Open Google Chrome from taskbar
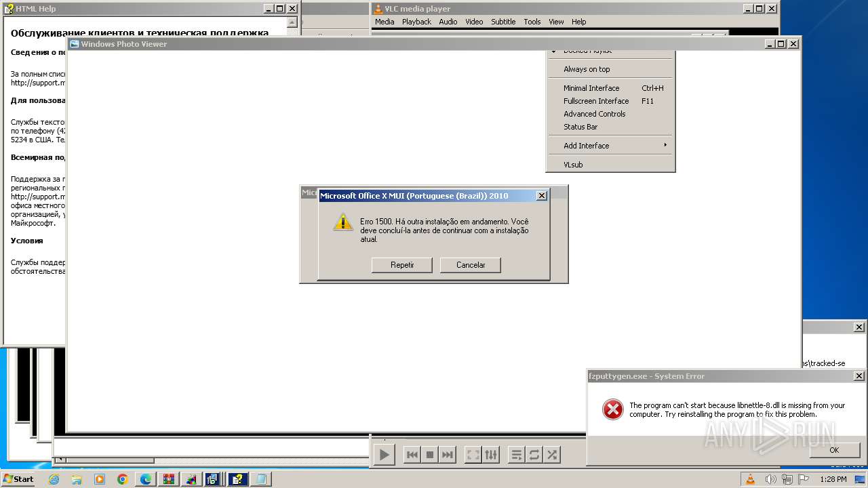 123,479
